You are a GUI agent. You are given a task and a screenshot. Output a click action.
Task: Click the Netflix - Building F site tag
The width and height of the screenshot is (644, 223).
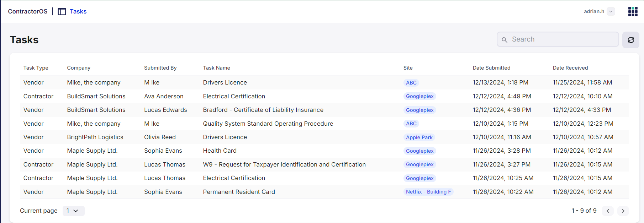click(428, 192)
